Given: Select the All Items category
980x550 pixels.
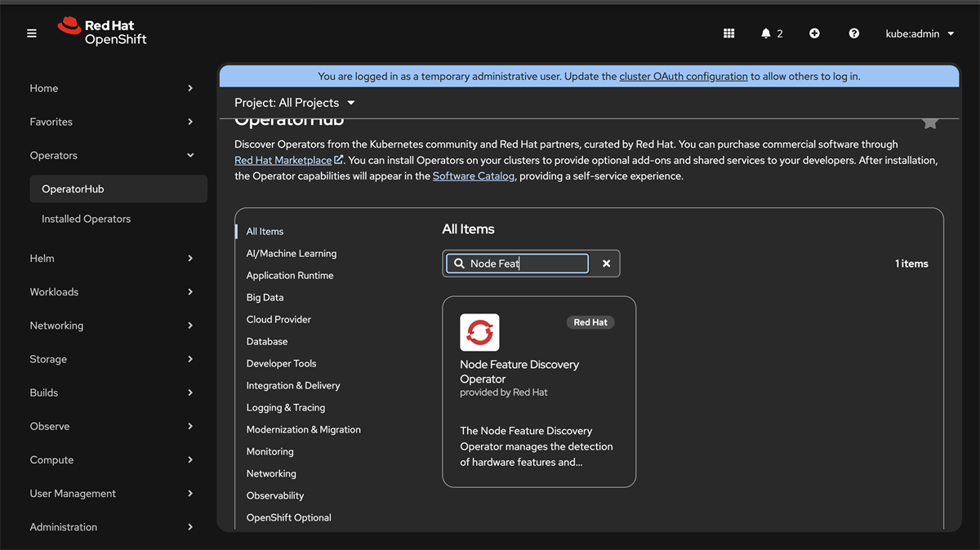Looking at the screenshot, I should pos(265,232).
